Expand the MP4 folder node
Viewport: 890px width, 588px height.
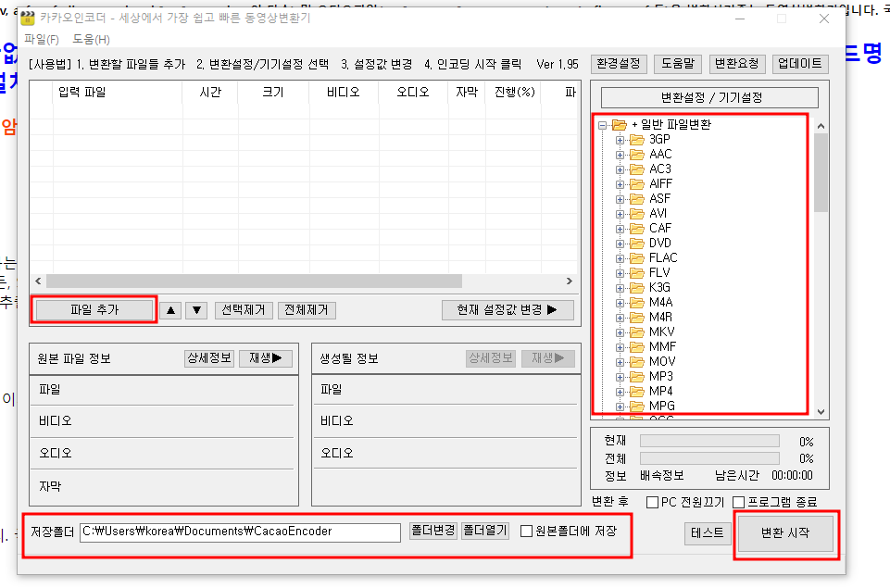620,392
